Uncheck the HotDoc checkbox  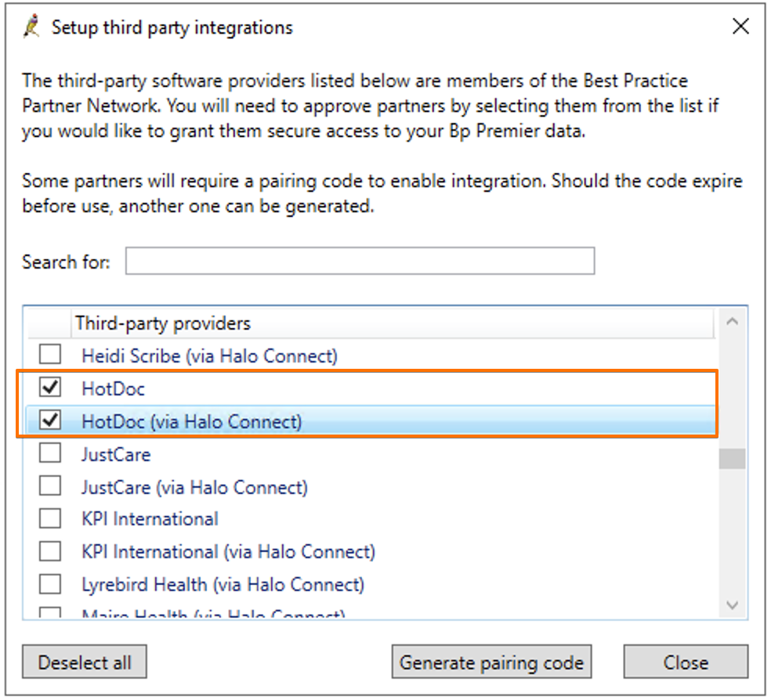pyautogui.click(x=49, y=387)
